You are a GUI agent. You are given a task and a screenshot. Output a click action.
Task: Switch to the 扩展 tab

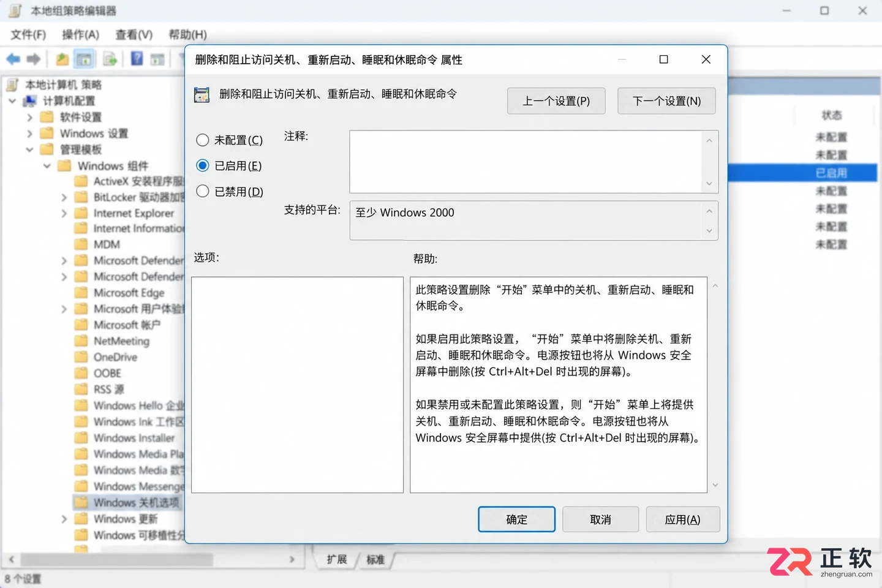coord(337,559)
